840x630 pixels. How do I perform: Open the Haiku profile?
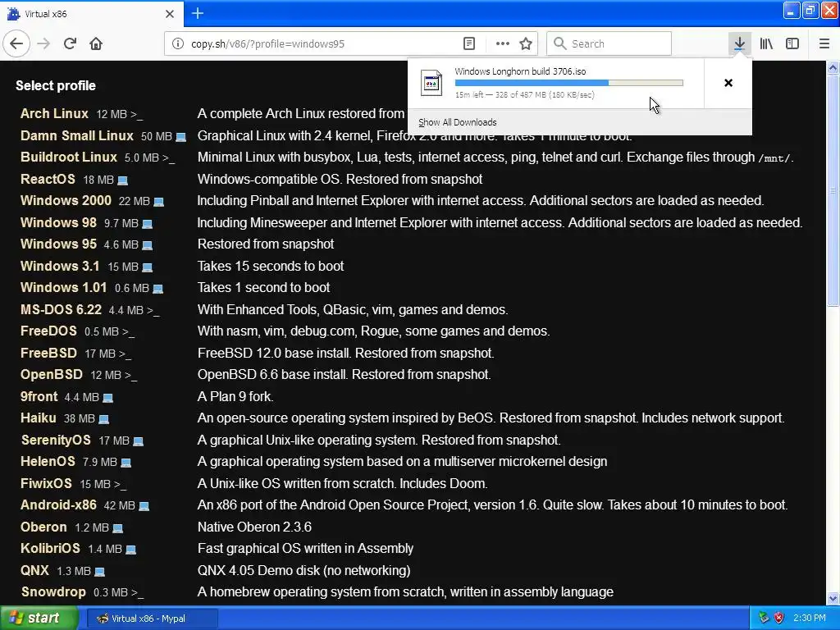[38, 418]
